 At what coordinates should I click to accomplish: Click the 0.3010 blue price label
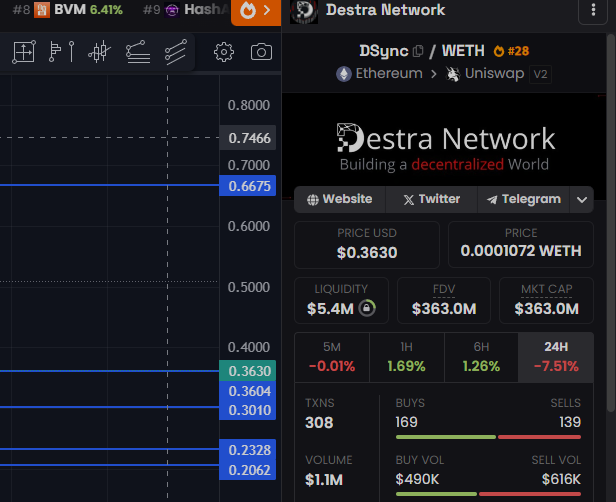248,410
